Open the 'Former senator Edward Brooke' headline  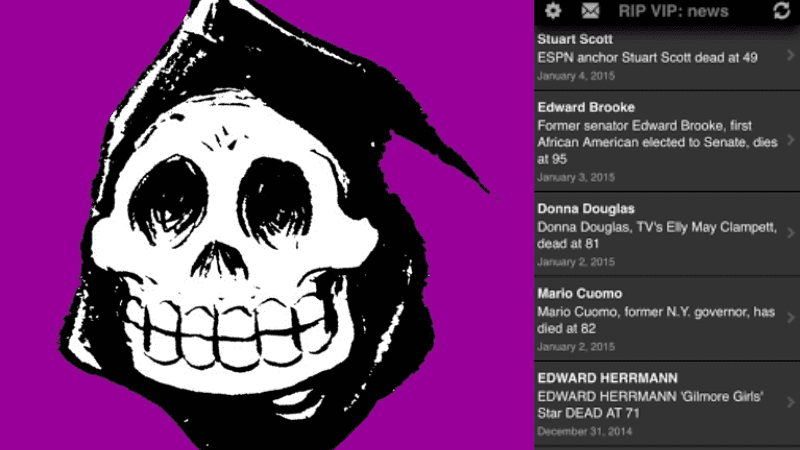[x=657, y=142]
